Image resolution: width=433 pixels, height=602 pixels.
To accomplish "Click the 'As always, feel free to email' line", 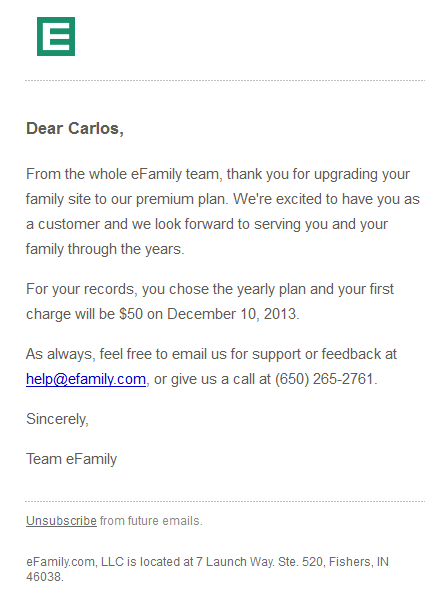I will coord(211,354).
